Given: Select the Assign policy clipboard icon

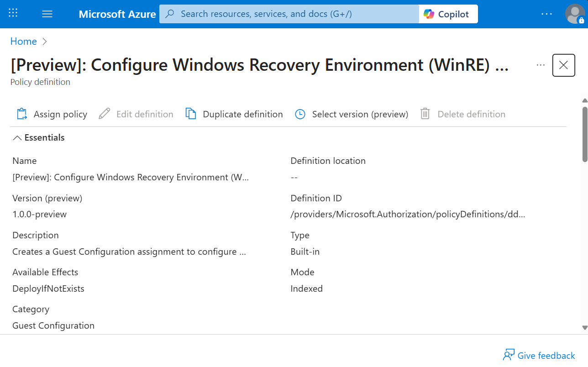Looking at the screenshot, I should coord(21,114).
